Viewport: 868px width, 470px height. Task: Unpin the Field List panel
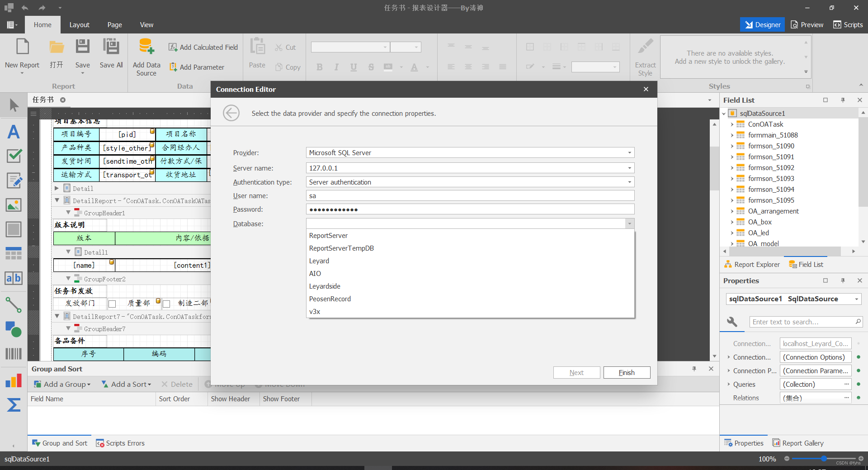point(843,100)
